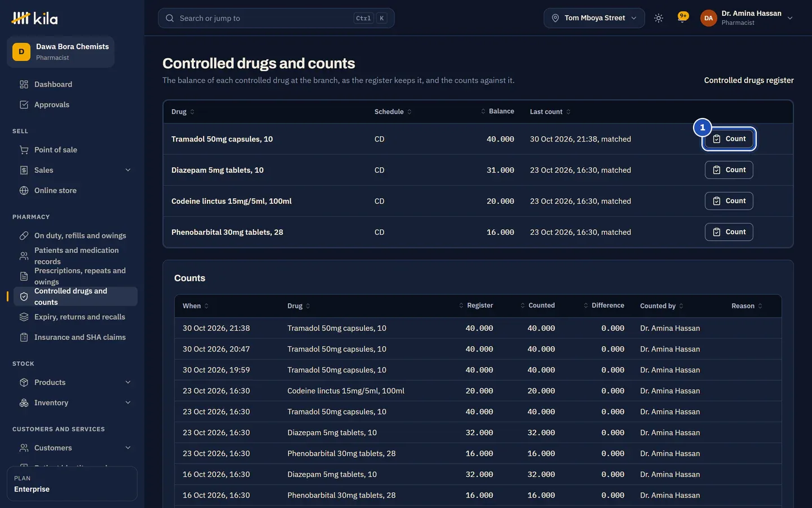
Task: Sort the Counts table by Difference
Action: (604, 305)
